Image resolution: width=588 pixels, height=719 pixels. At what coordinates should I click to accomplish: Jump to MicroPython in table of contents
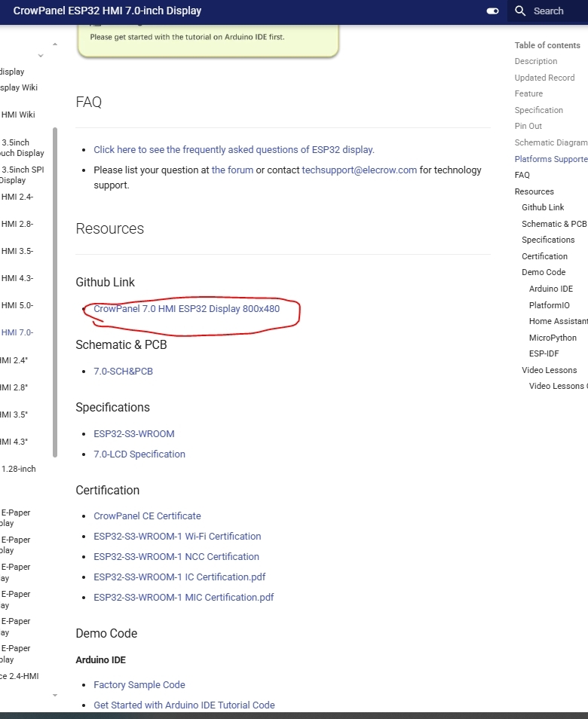coord(553,338)
